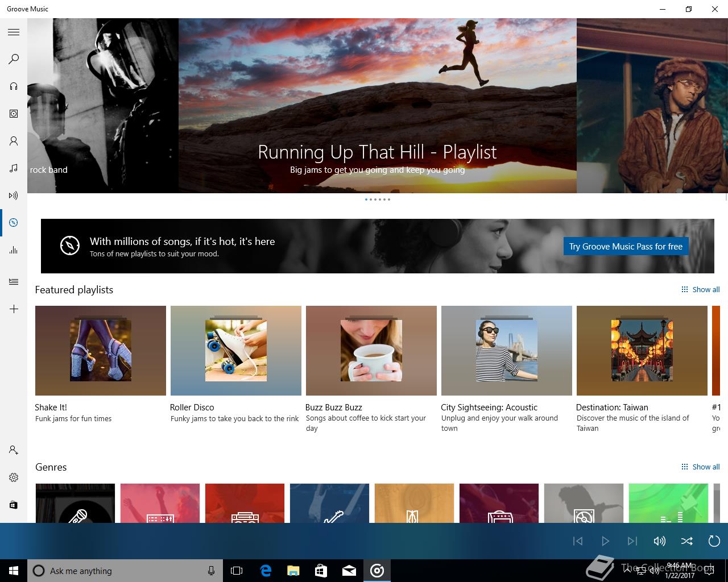Open Destination: Taiwan playlist thumbnail

pos(642,351)
